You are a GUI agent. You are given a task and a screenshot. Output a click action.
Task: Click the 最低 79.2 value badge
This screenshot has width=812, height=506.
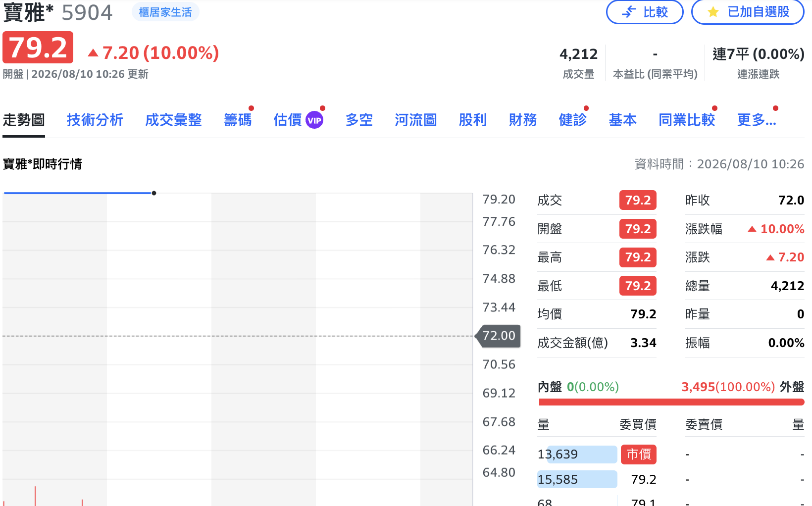click(x=638, y=286)
